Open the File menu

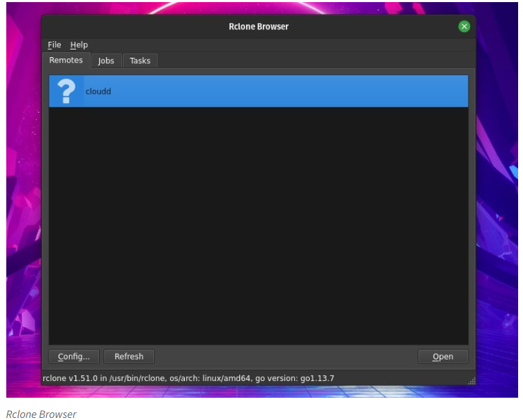(54, 45)
